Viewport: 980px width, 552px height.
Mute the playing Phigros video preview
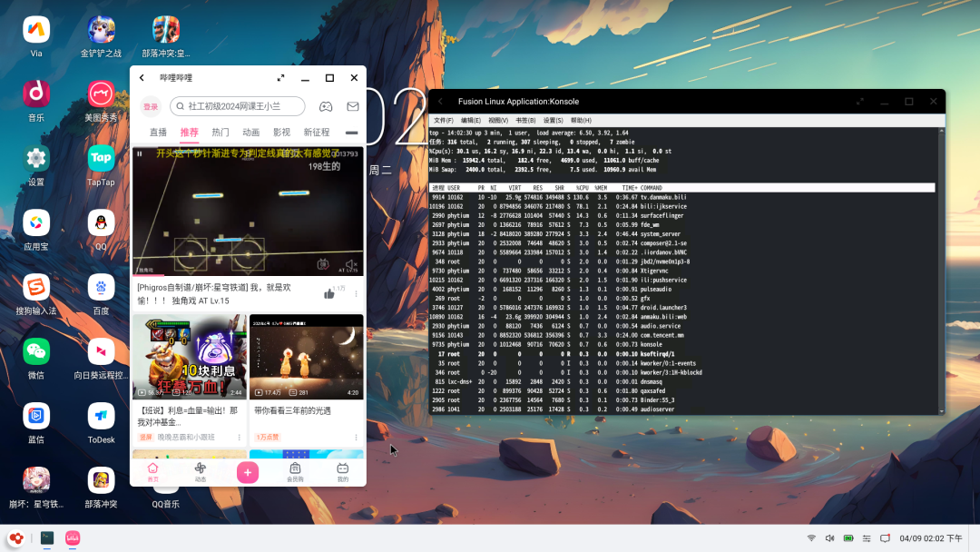[x=350, y=264]
